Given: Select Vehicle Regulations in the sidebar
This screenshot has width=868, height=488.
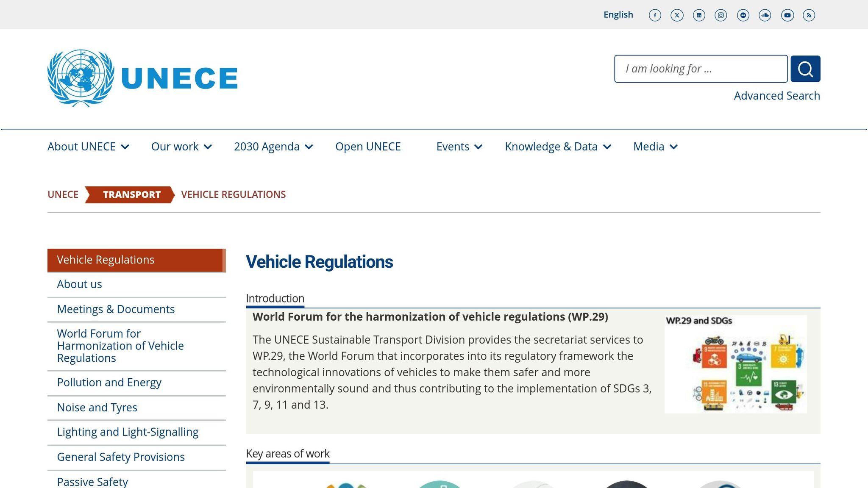Looking at the screenshot, I should (136, 260).
